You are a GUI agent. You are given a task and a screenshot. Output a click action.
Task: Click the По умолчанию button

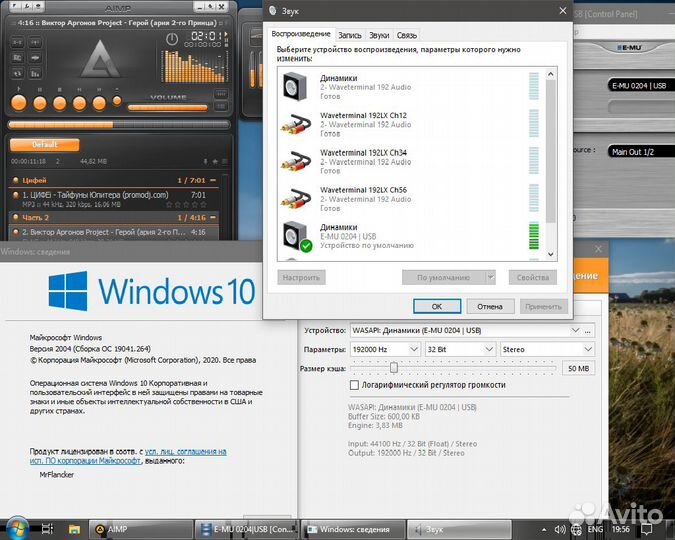pyautogui.click(x=443, y=277)
